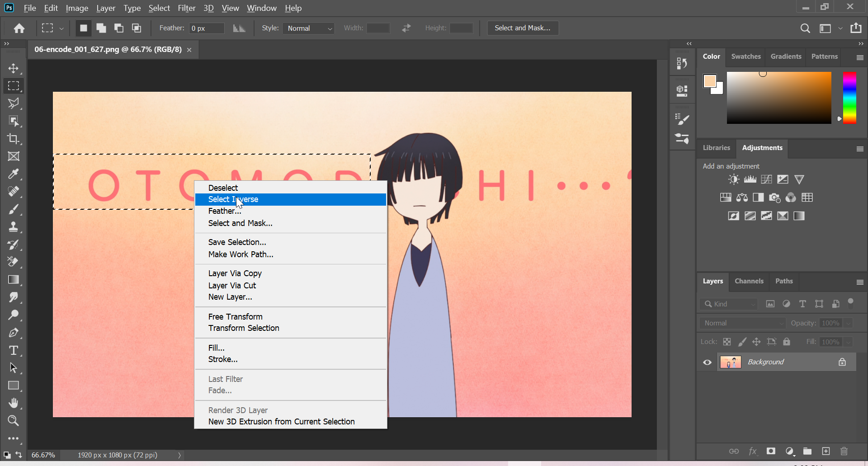Select the Eyedropper tool
The height and width of the screenshot is (466, 868).
(x=14, y=174)
